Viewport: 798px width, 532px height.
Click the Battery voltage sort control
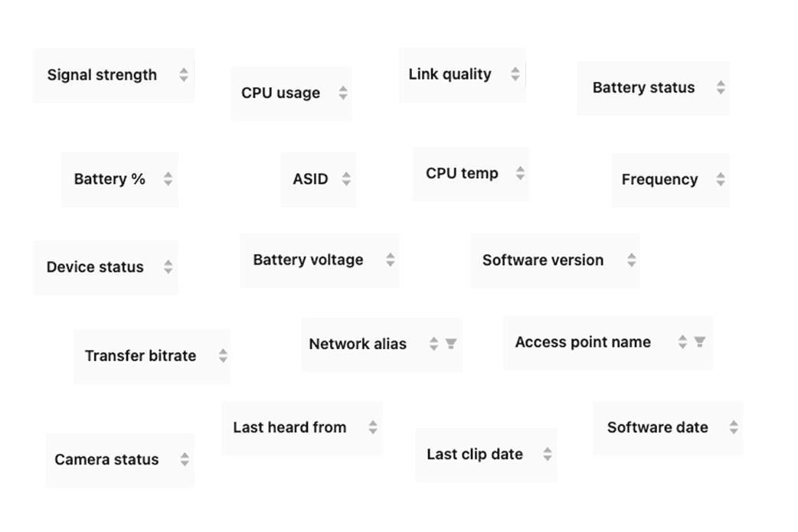(390, 259)
